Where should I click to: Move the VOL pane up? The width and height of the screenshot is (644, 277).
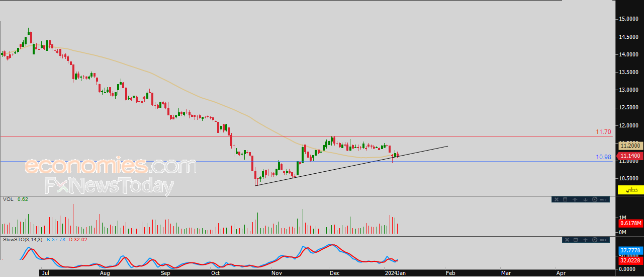575,199
